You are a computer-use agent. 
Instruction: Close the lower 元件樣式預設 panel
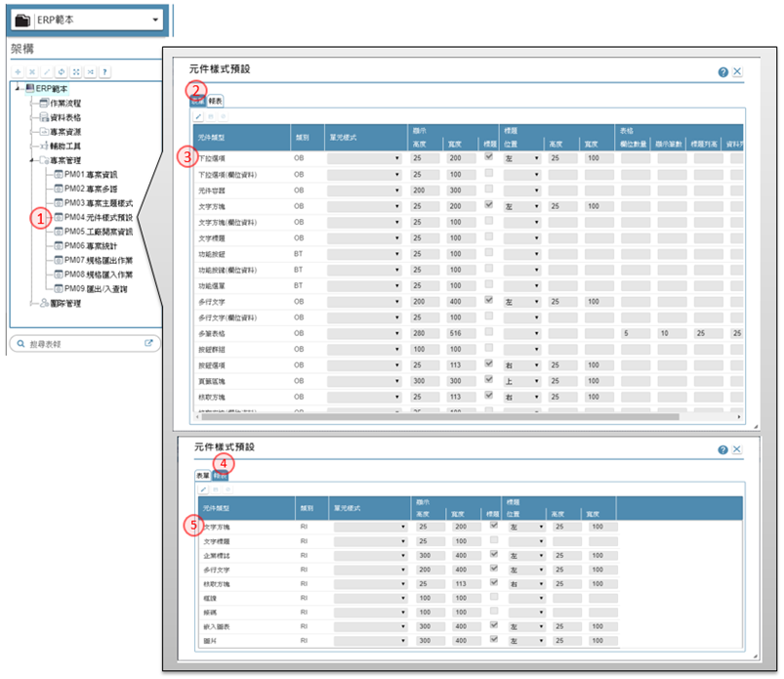pos(737,449)
